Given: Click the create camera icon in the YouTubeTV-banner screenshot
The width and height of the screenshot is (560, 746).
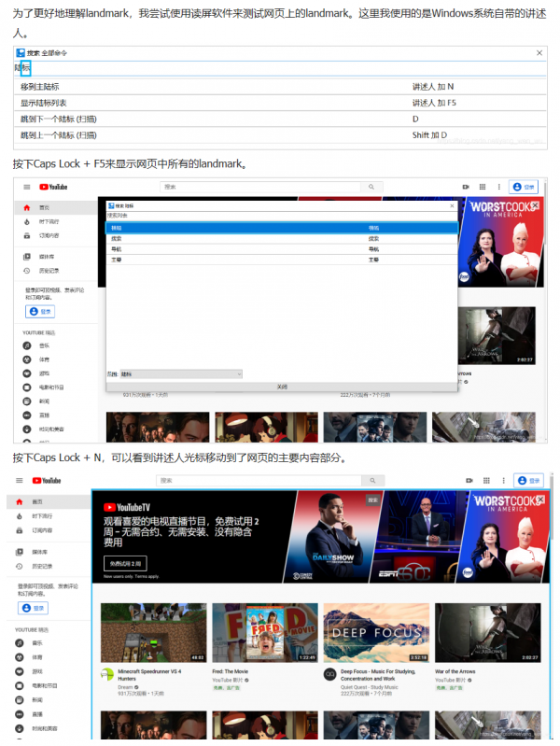Looking at the screenshot, I should point(469,481).
